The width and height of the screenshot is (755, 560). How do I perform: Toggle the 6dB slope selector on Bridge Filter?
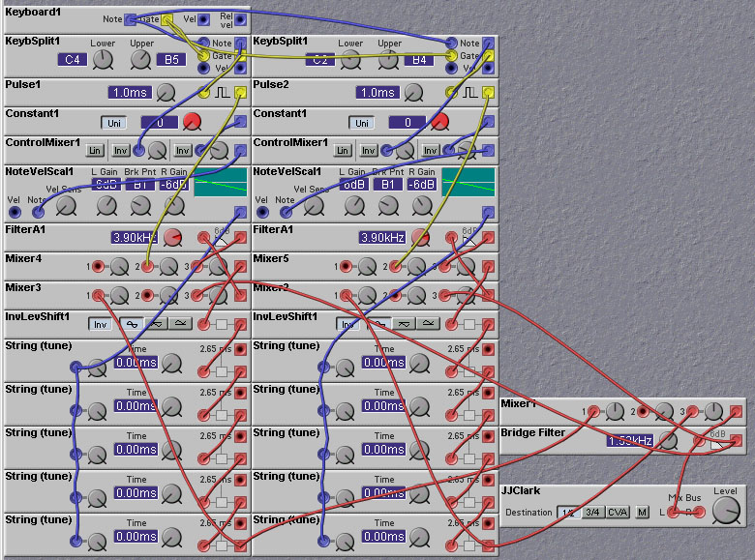coord(717,441)
